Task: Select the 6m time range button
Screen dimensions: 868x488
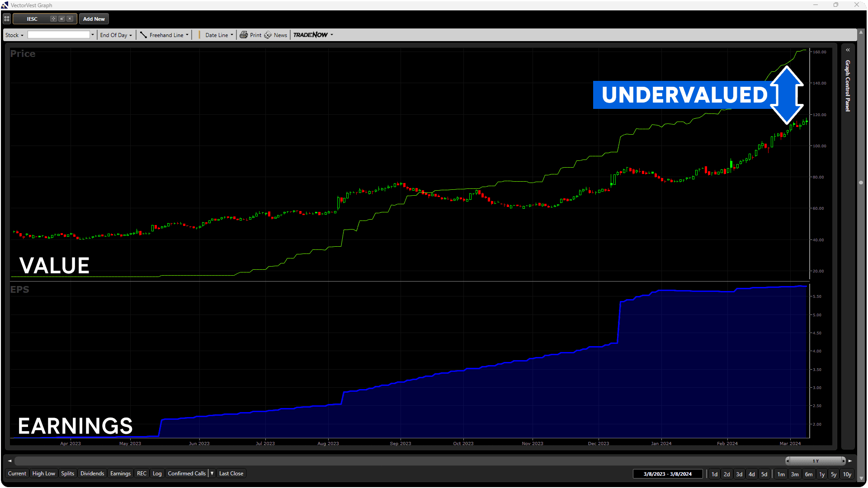Action: coord(809,474)
